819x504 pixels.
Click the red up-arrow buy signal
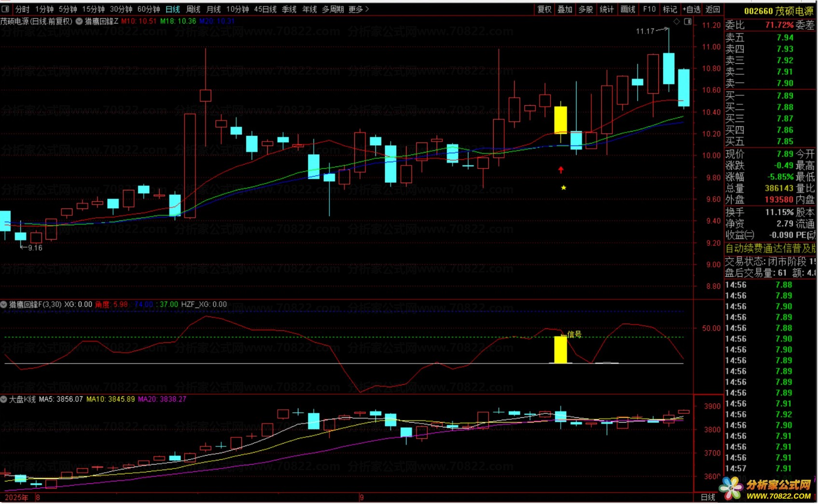561,170
